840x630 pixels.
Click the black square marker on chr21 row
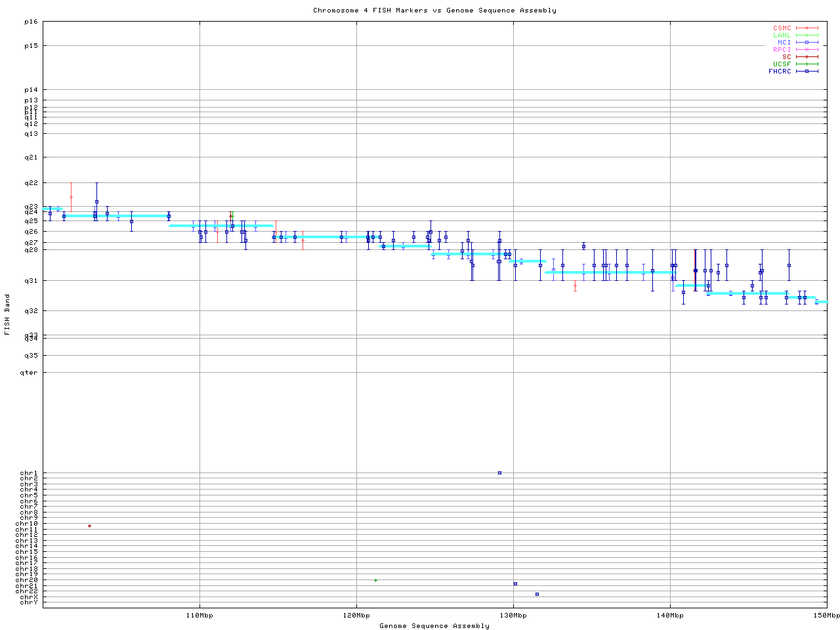515,583
